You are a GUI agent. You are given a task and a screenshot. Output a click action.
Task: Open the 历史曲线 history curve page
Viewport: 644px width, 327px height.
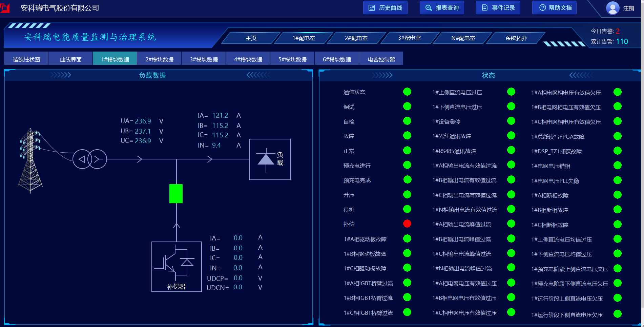point(385,8)
